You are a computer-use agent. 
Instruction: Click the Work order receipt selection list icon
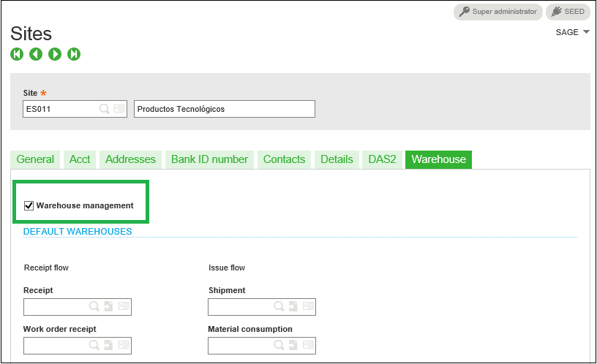pos(124,345)
